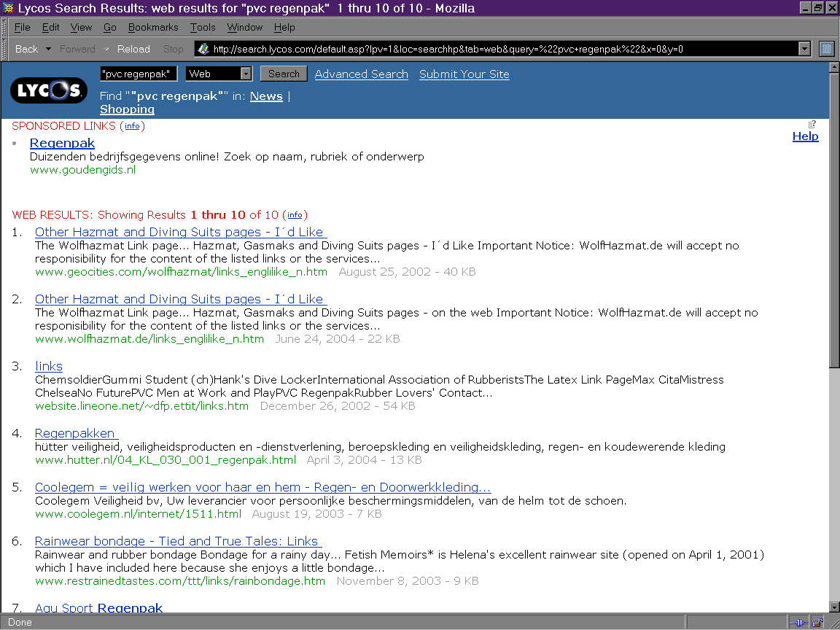
Task: Click the News link in the Lycos header
Action: [266, 96]
